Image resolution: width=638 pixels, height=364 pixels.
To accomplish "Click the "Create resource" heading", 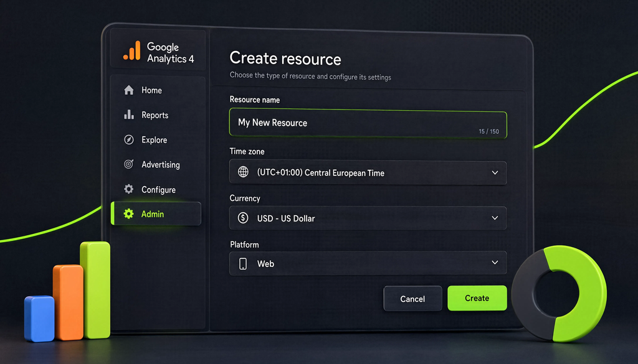I will coord(285,58).
